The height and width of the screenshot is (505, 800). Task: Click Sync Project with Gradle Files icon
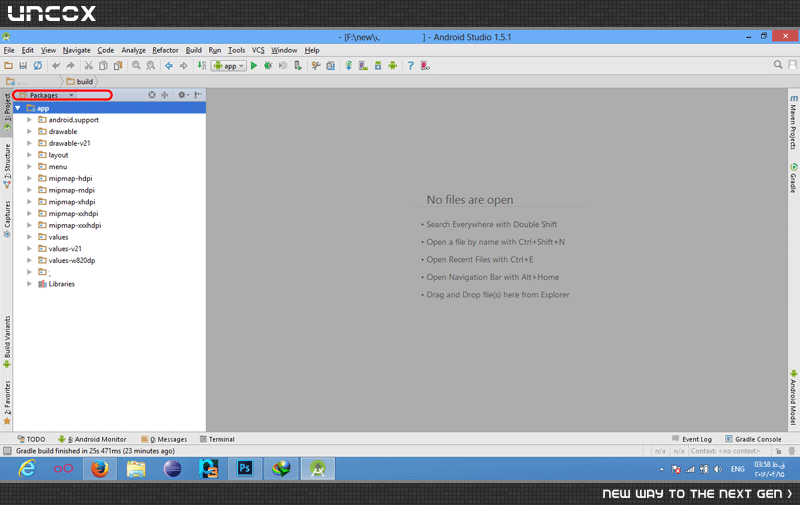click(348, 65)
